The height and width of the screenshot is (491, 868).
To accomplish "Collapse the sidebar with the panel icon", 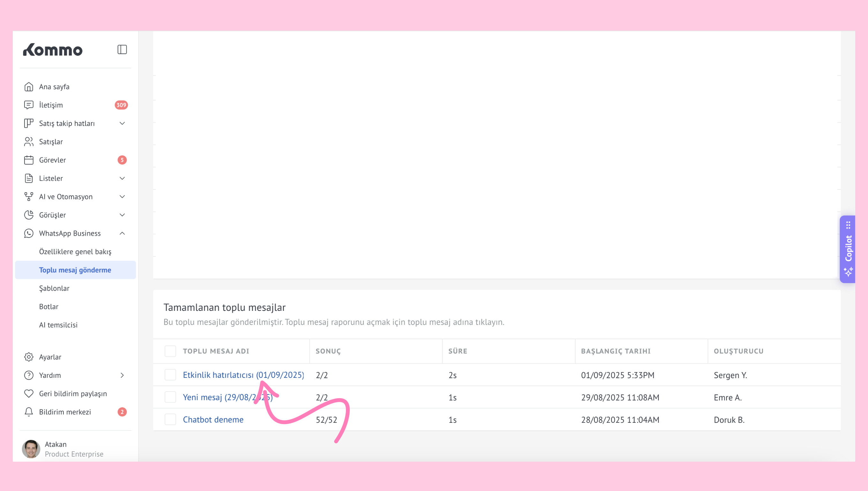I will [x=122, y=49].
